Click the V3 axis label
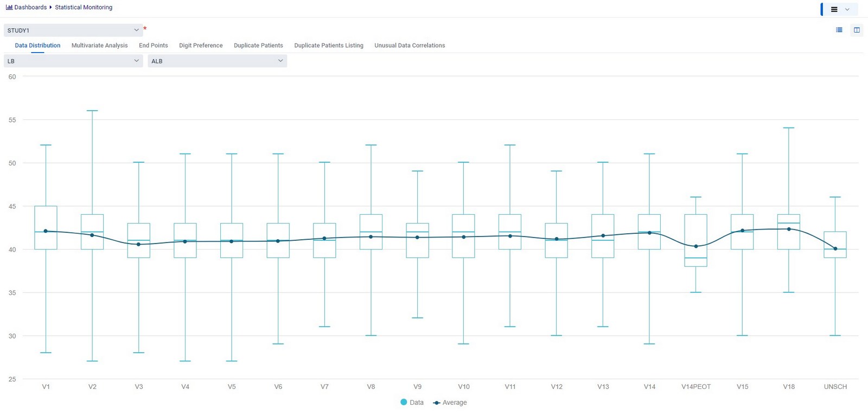The image size is (868, 415). pos(139,387)
